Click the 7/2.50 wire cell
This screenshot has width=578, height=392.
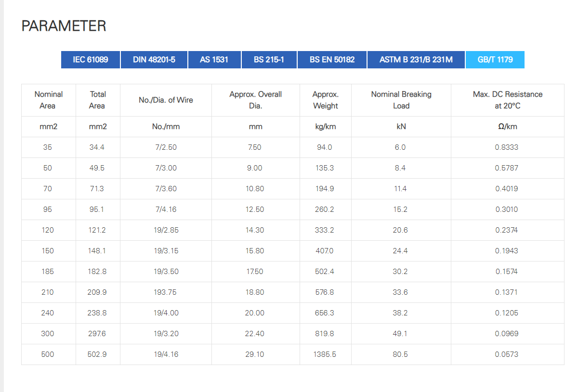click(166, 147)
